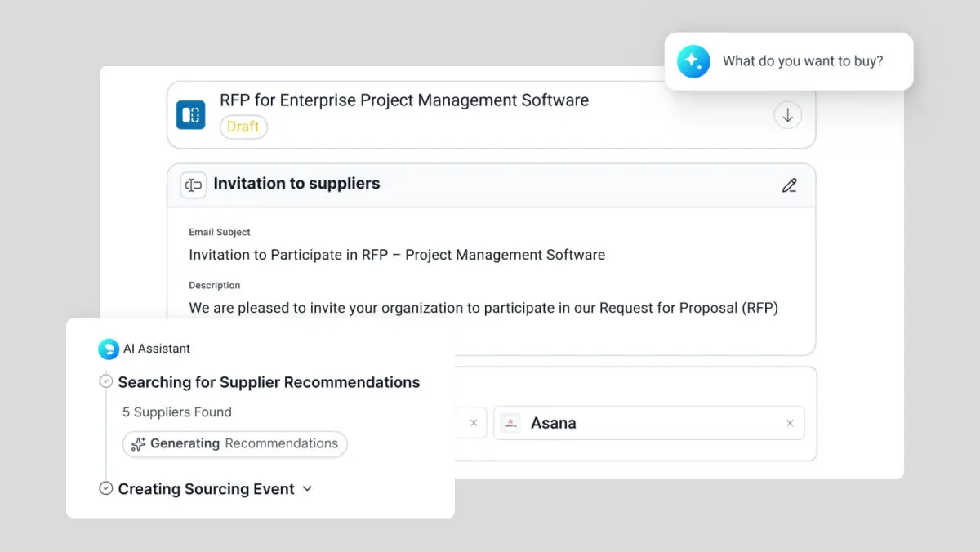The width and height of the screenshot is (980, 552).
Task: Click the description text of invitation
Action: [483, 308]
